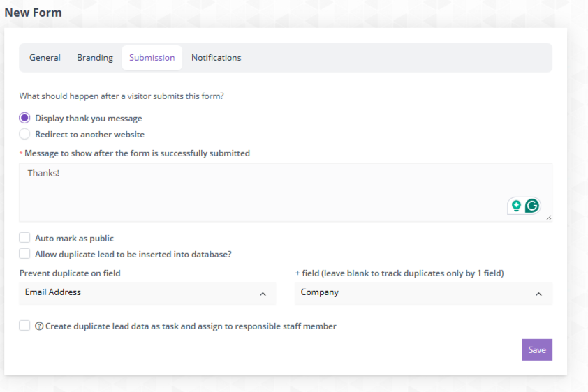588x392 pixels.
Task: Switch to the General tab
Action: [x=45, y=58]
